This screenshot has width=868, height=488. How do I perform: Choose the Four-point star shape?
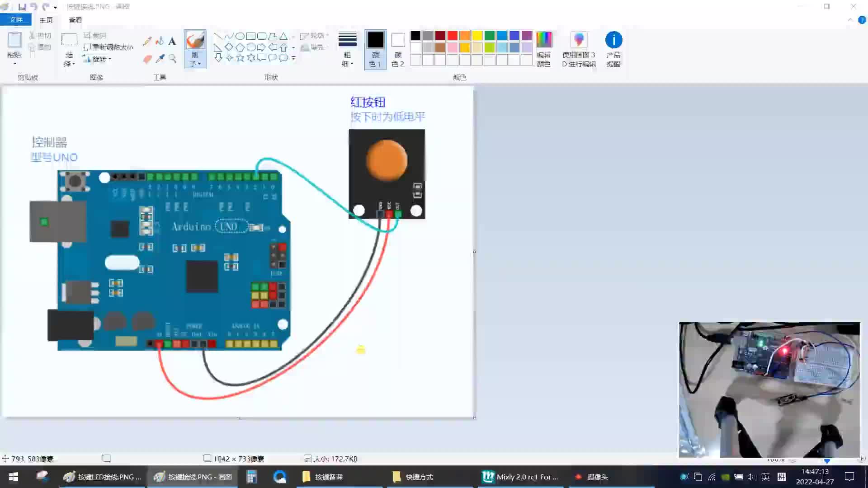coord(229,58)
